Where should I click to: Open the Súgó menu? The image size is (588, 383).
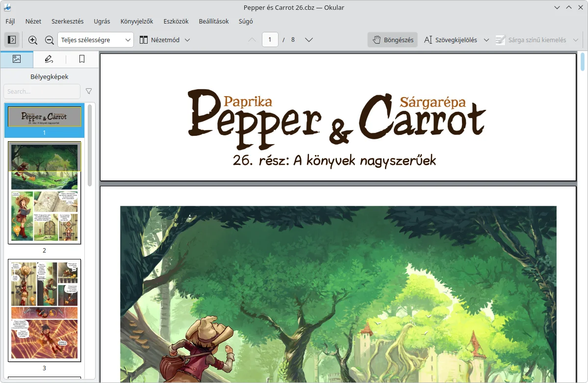(x=246, y=22)
